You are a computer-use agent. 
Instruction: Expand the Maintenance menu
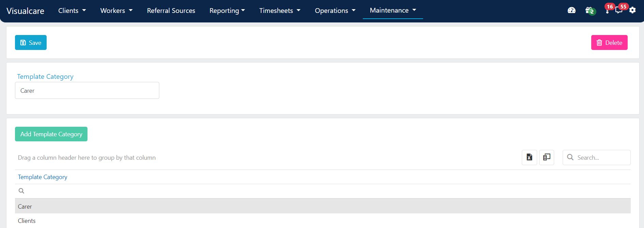click(393, 10)
